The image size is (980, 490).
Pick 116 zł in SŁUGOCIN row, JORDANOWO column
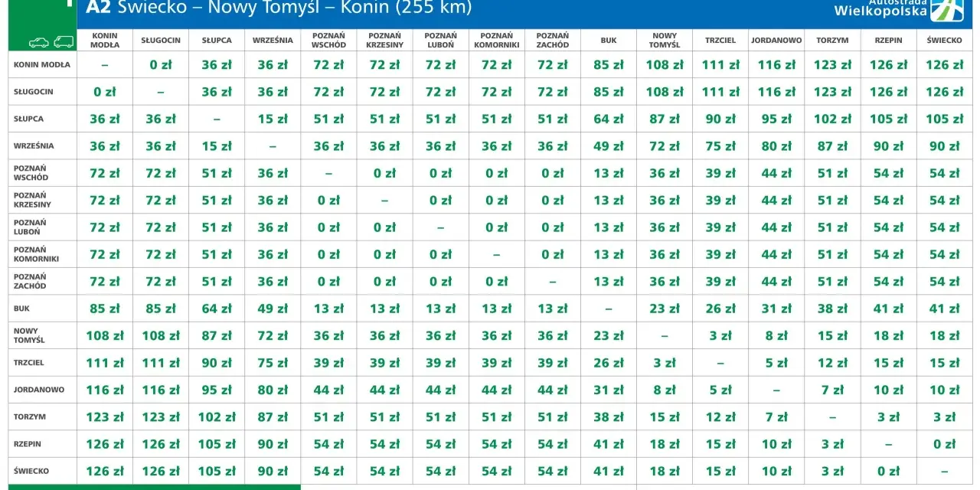click(776, 92)
